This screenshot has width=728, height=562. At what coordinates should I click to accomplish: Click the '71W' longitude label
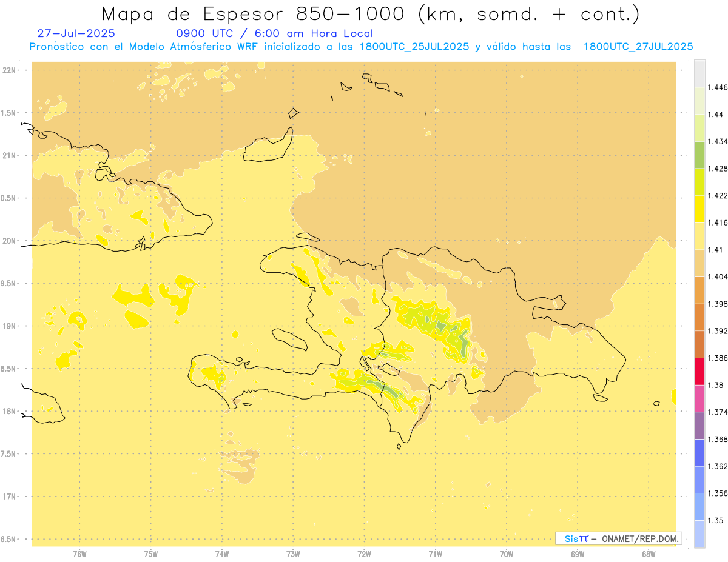tap(435, 554)
